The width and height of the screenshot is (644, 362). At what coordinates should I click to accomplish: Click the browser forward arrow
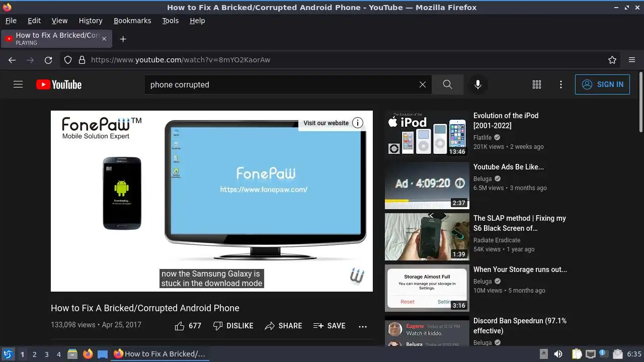pyautogui.click(x=30, y=60)
